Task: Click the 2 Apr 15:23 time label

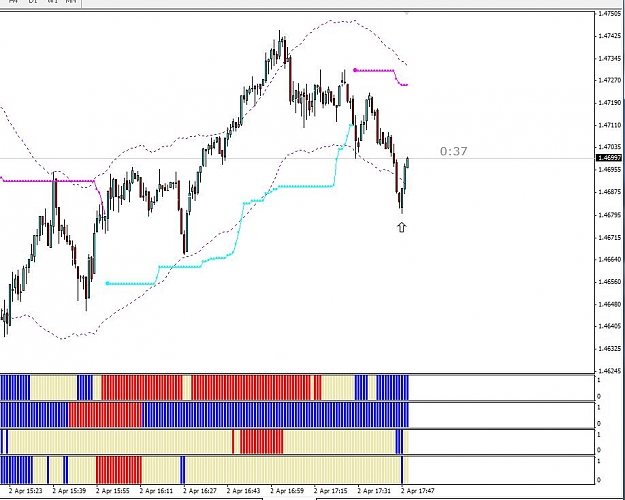Action: tap(26, 491)
